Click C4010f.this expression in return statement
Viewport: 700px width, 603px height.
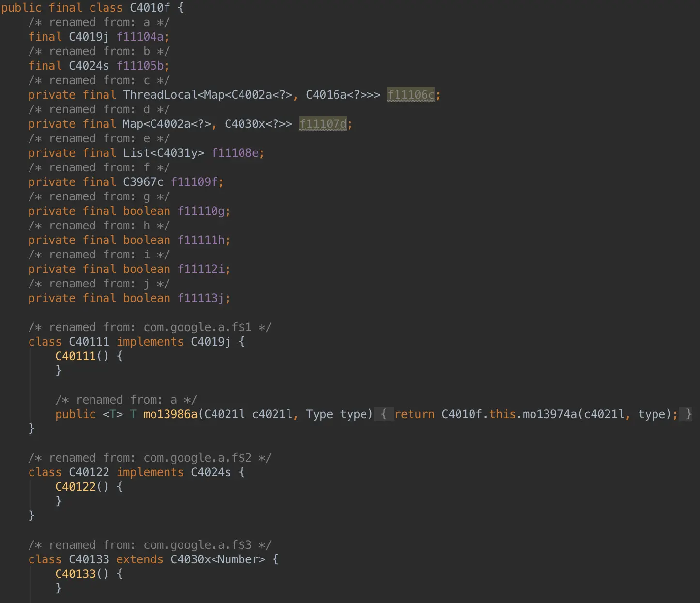[479, 414]
